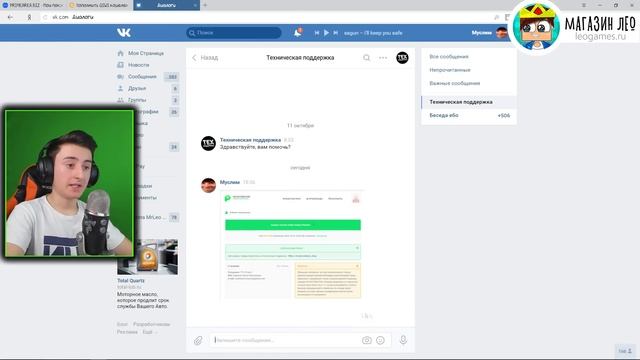The height and width of the screenshot is (360, 640).
Task: Select the Техническая поддержка conversation tab on the right
Action: (x=469, y=102)
